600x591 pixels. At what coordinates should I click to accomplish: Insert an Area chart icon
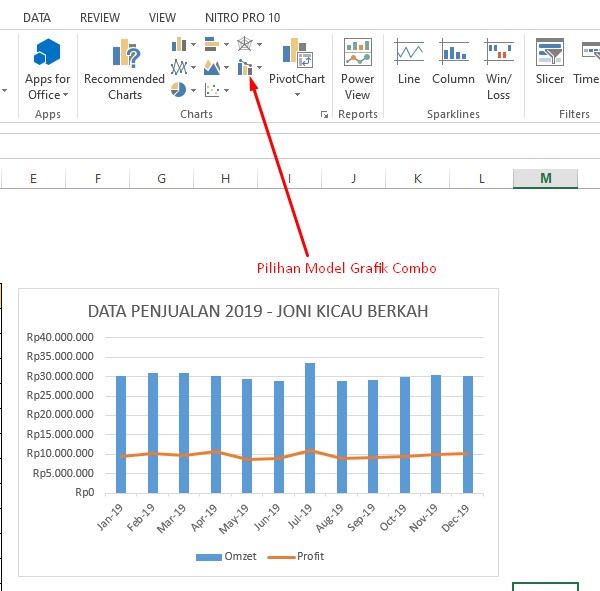[212, 68]
